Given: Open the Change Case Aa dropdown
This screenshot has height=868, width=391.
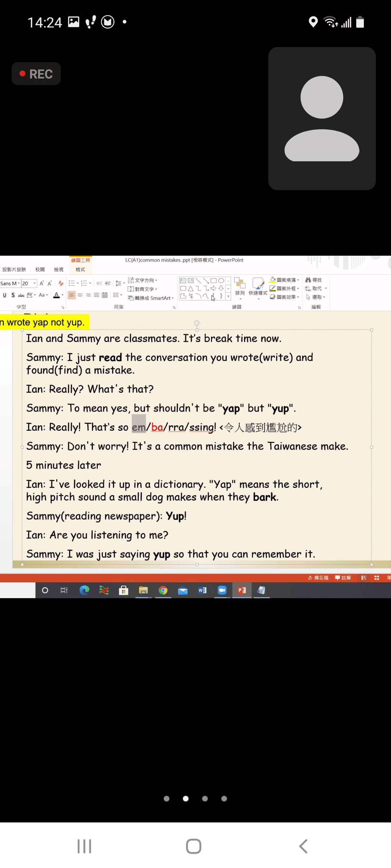Looking at the screenshot, I should pyautogui.click(x=43, y=295).
